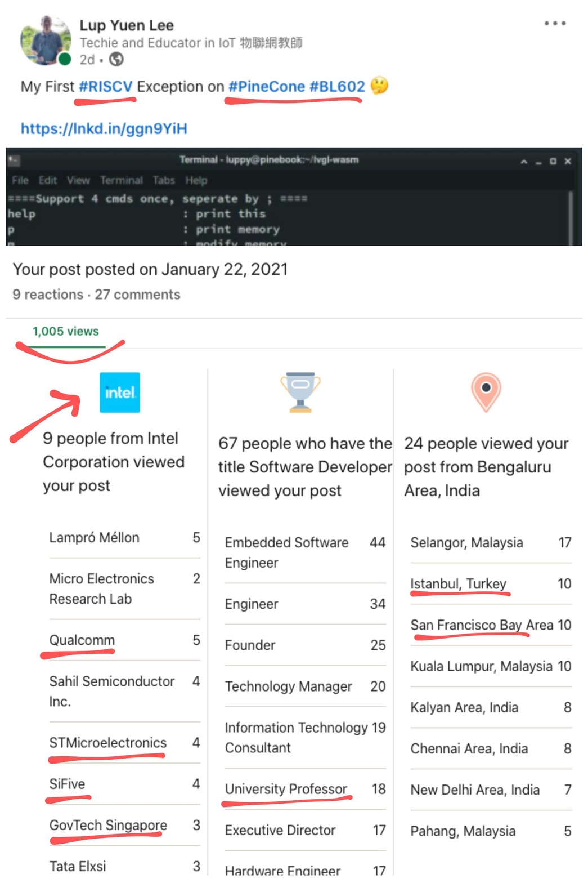Open the #BL602 hashtag

click(337, 87)
